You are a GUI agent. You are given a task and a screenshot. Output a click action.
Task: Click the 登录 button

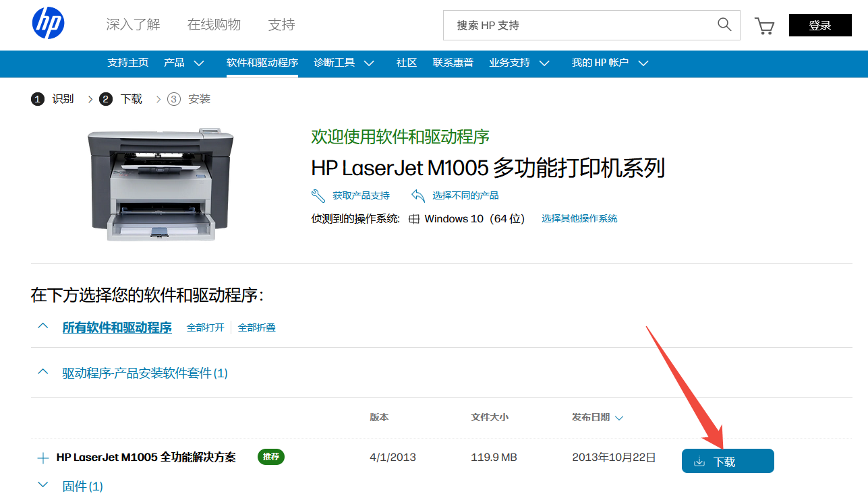(x=819, y=26)
